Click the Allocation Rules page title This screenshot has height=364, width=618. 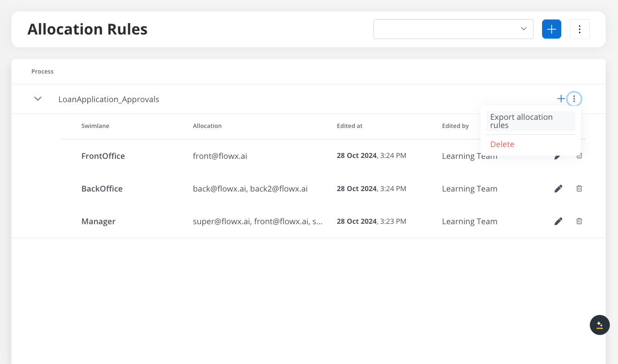click(x=87, y=29)
